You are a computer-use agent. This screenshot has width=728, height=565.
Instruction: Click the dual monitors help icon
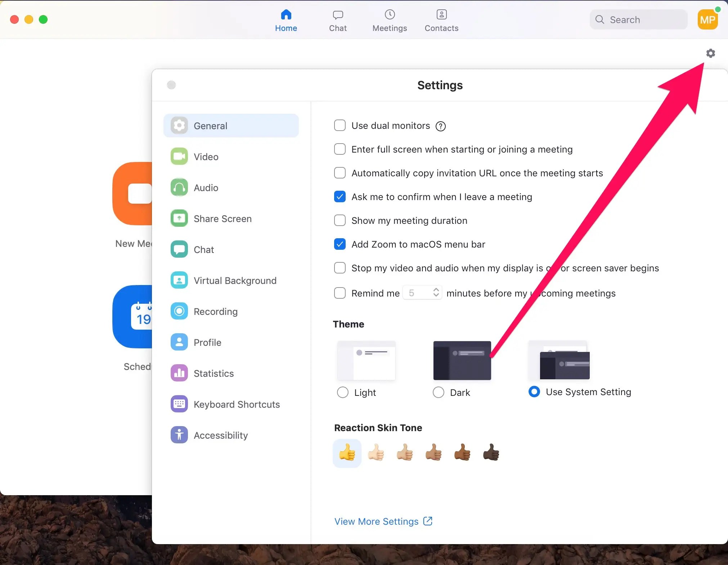[x=440, y=126]
